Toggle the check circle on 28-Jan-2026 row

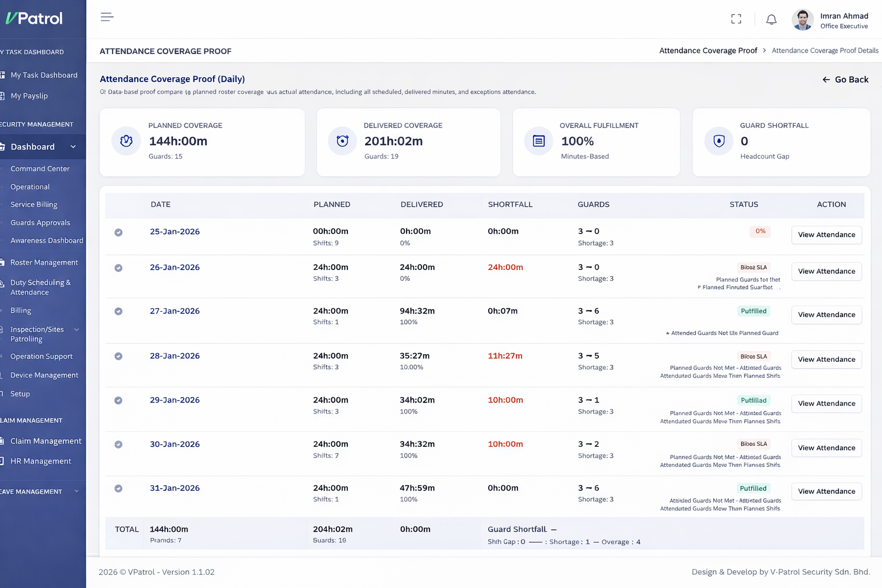tap(118, 356)
